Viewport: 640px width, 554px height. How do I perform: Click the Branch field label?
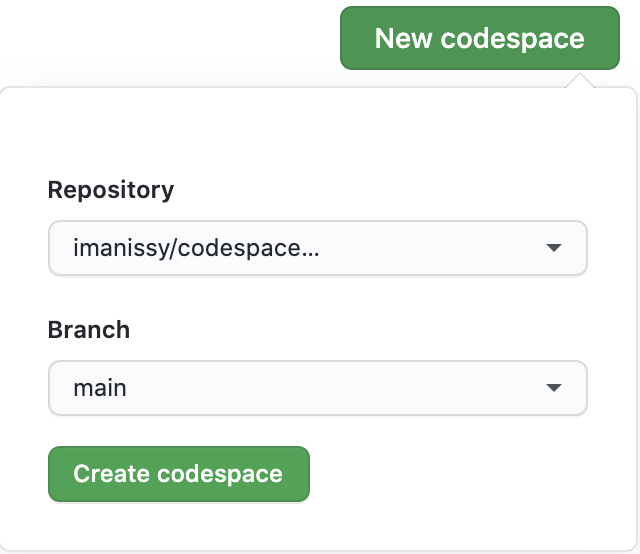(x=89, y=330)
